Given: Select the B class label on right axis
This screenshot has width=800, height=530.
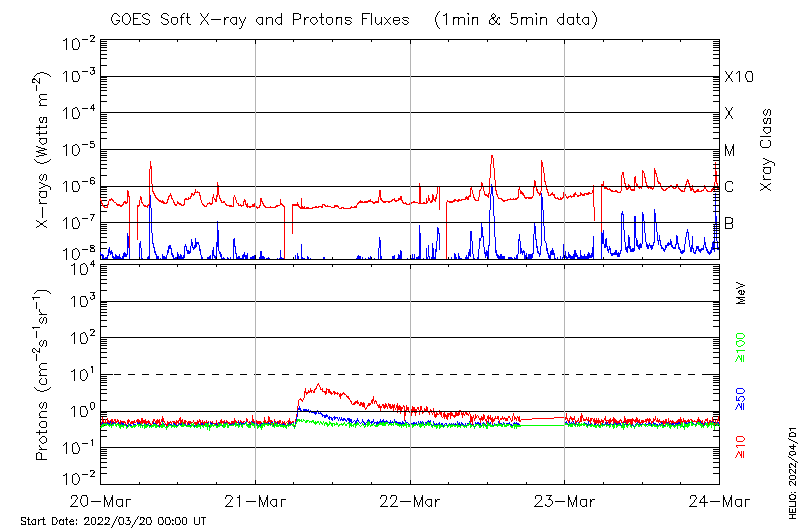Looking at the screenshot, I should coord(729,223).
